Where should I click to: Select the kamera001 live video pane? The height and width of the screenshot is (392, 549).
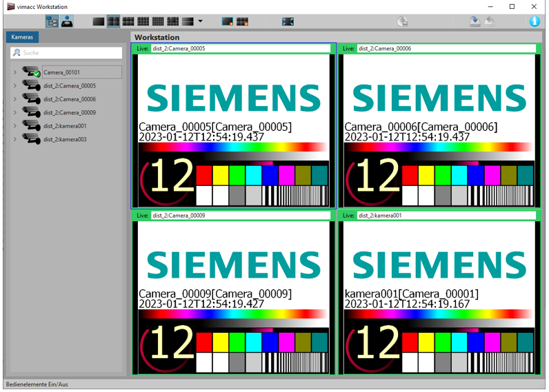point(439,298)
